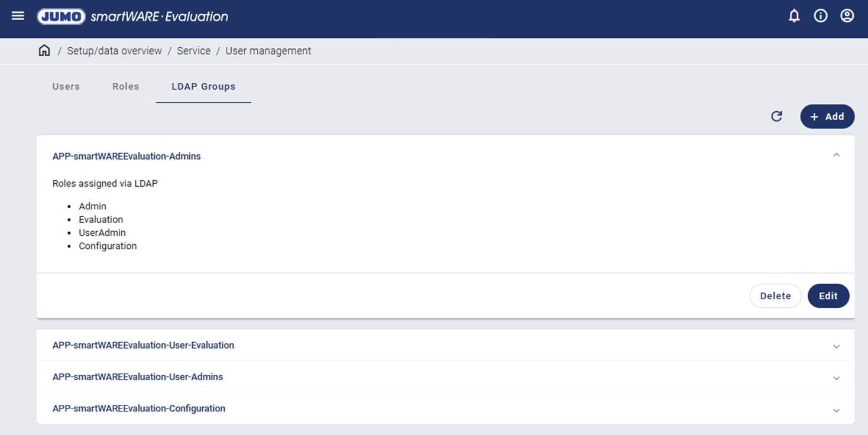
Task: Open the user account profile icon
Action: [847, 16]
